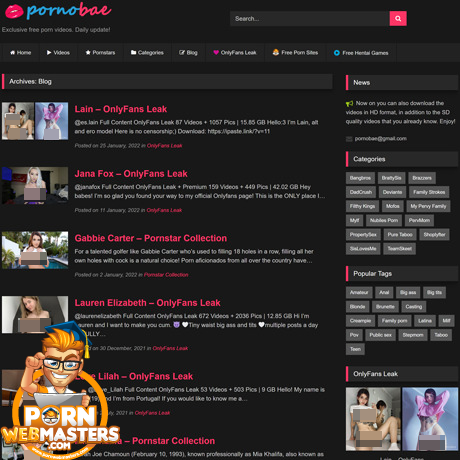This screenshot has height=460, width=460.
Task: Open the Free Porn Sites menu item
Action: coord(295,53)
